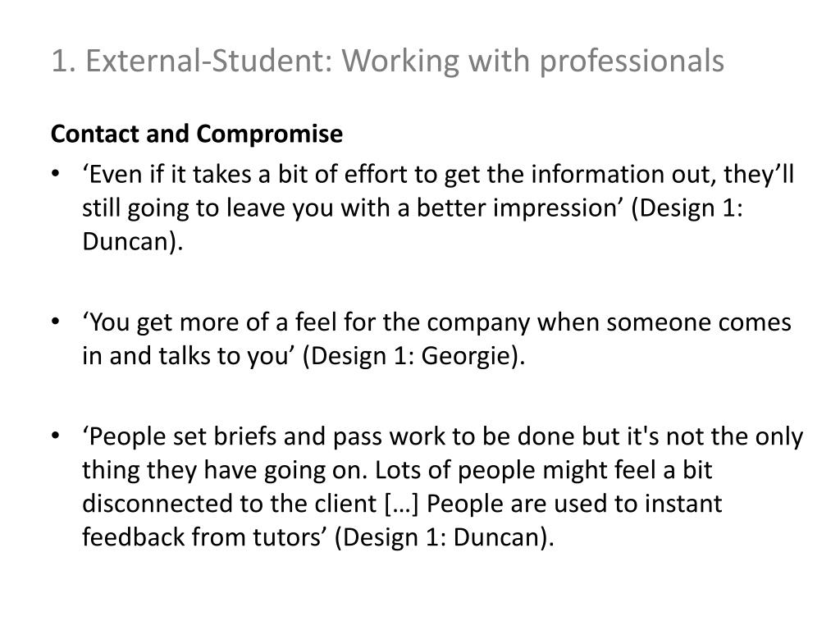
Task: Click the word 'Compromise' in the heading
Action: click(269, 134)
